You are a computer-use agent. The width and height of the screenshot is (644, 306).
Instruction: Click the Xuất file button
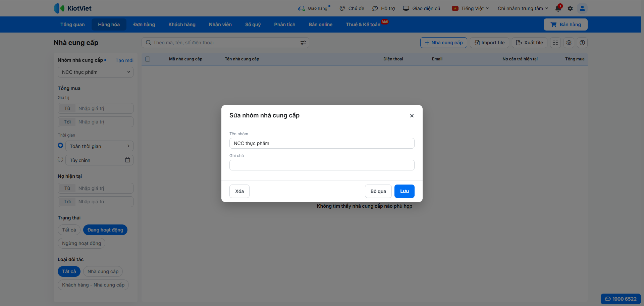tap(530, 43)
